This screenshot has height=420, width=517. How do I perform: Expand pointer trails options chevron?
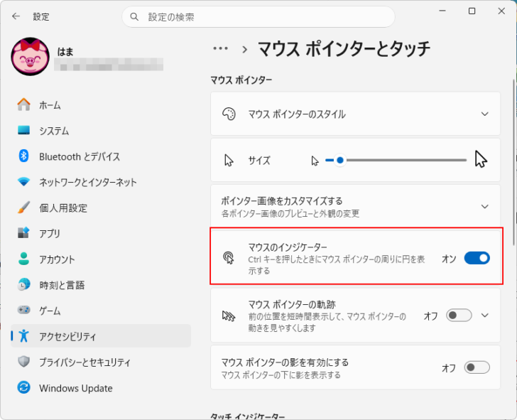(484, 316)
